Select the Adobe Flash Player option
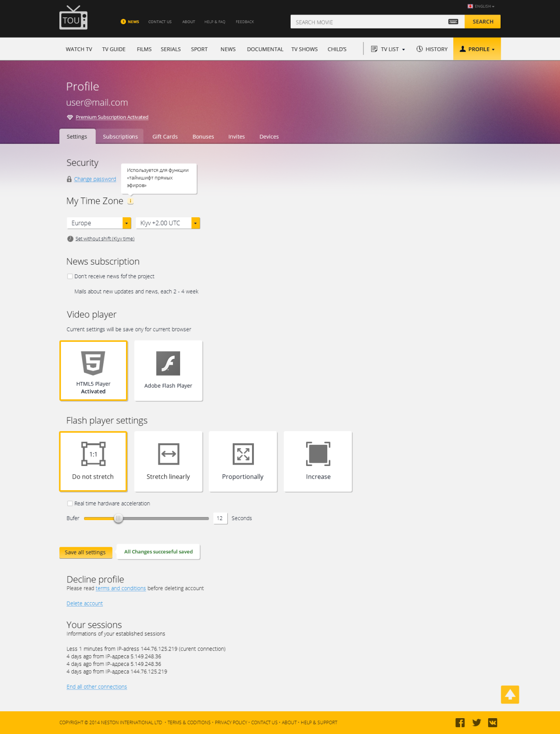 point(168,370)
